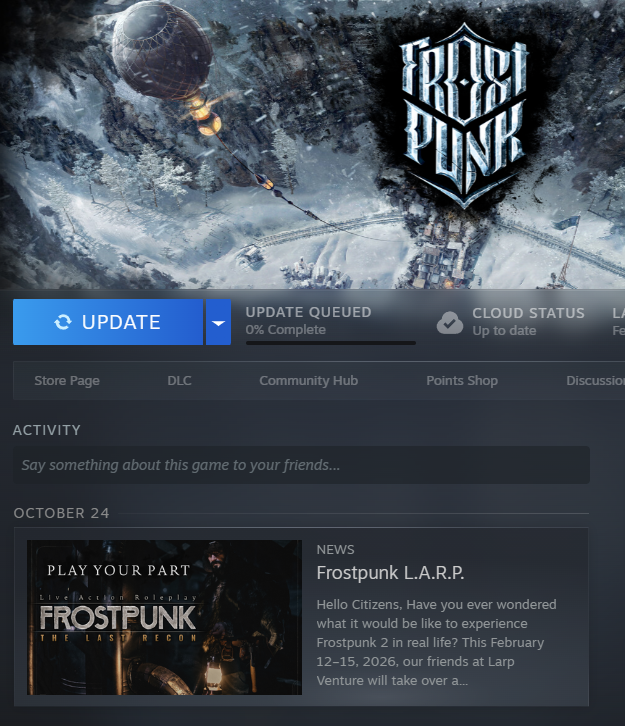Click the cloud status checkmark icon
Screen dimensions: 625x726
tap(450, 323)
